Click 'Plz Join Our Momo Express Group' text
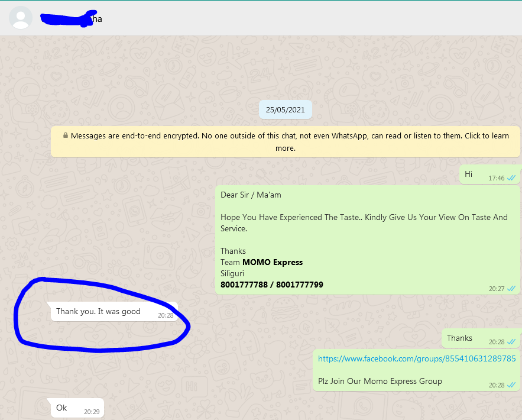The height and width of the screenshot is (420, 522). click(x=380, y=381)
